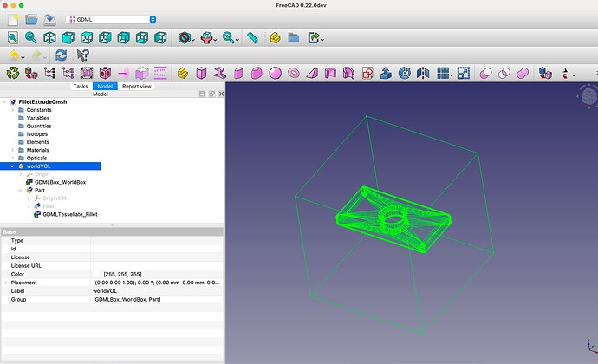Viewport: 598px width, 364px height.
Task: Click the Undo arrow
Action: click(x=14, y=55)
